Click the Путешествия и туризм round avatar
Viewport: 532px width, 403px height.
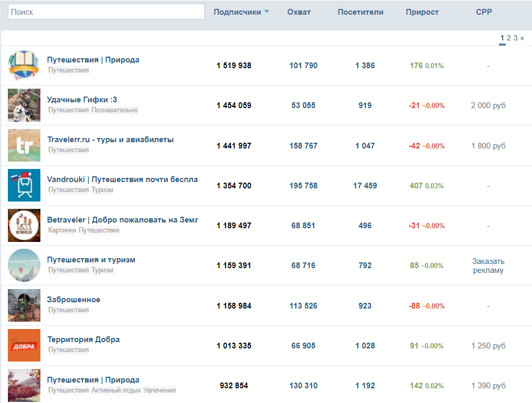(24, 266)
